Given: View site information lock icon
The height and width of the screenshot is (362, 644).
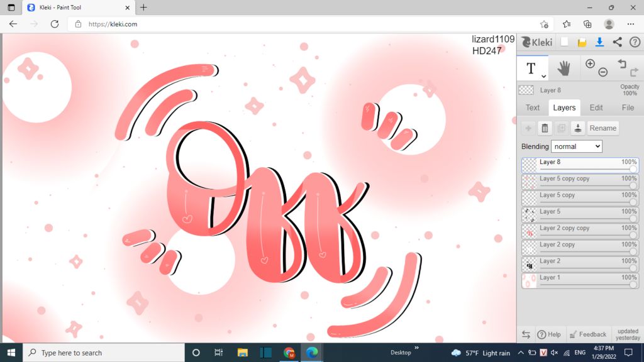Looking at the screenshot, I should click(x=78, y=25).
